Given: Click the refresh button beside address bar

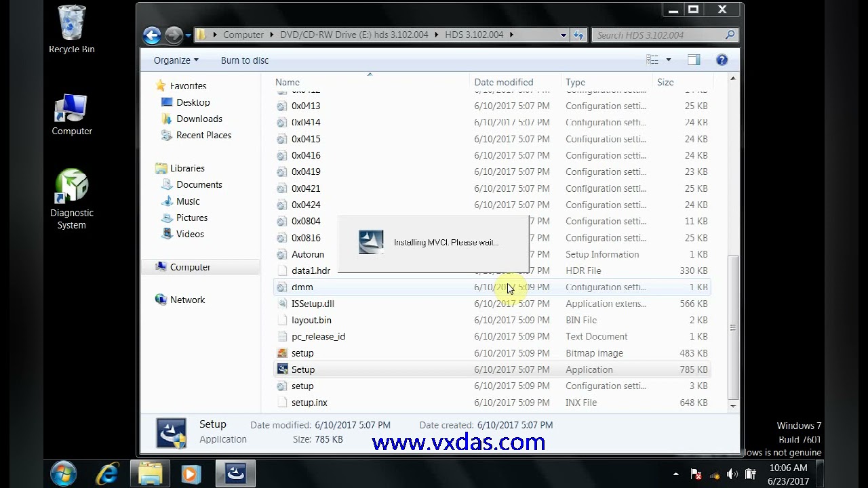Looking at the screenshot, I should pos(578,35).
